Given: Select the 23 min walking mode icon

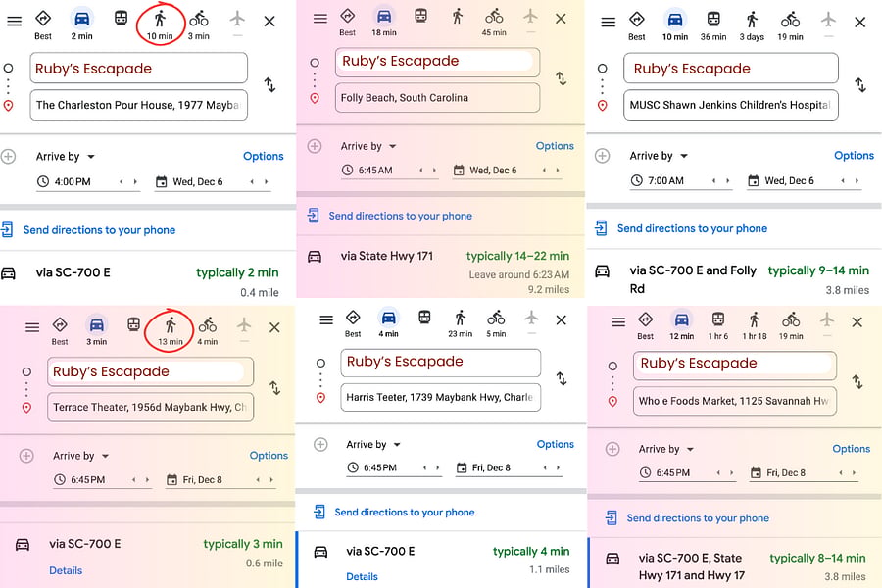Looking at the screenshot, I should pyautogui.click(x=461, y=318).
